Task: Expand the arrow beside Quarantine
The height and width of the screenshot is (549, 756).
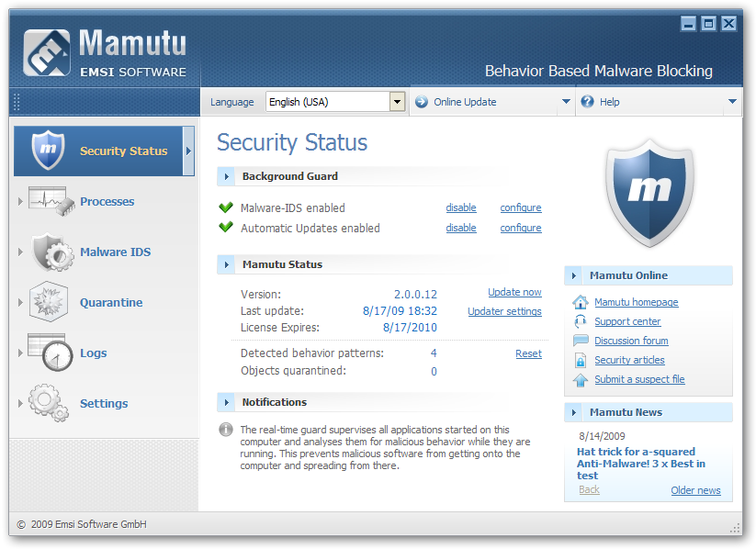Action: 20,303
